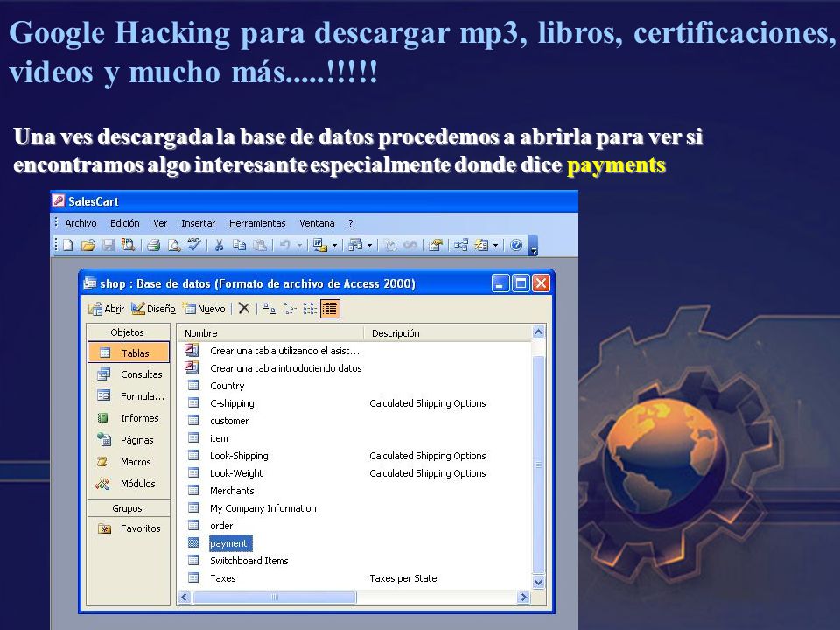
Task: Click the File Search toolbar icon
Action: click(x=128, y=245)
